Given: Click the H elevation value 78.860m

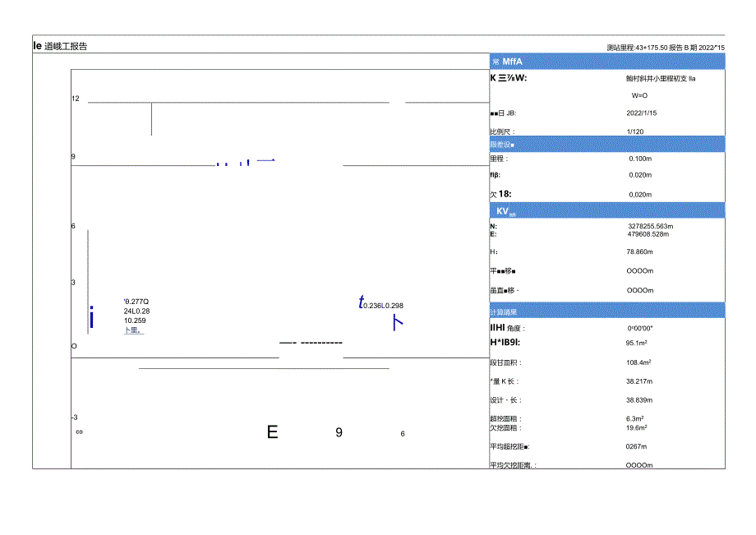Looking at the screenshot, I should [x=640, y=252].
